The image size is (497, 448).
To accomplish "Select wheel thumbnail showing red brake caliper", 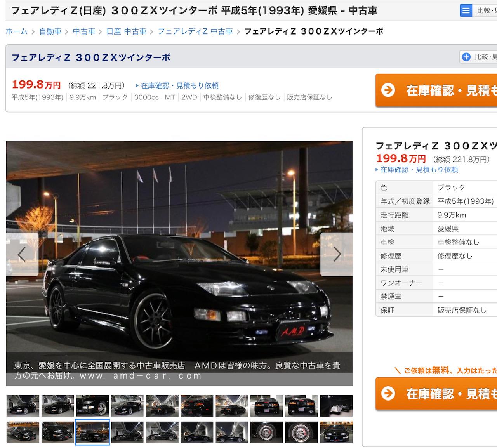I will click(x=302, y=432).
